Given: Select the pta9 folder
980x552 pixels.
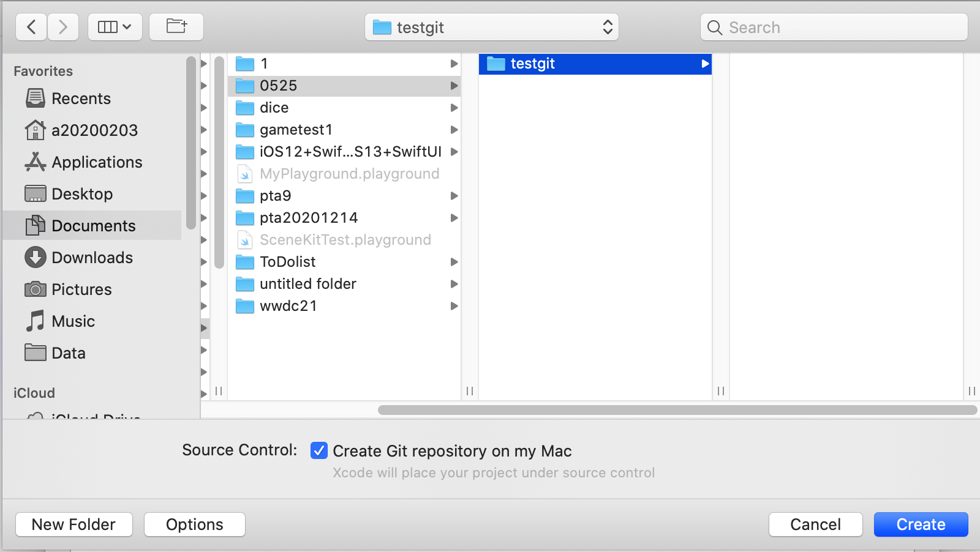Looking at the screenshot, I should point(344,196).
